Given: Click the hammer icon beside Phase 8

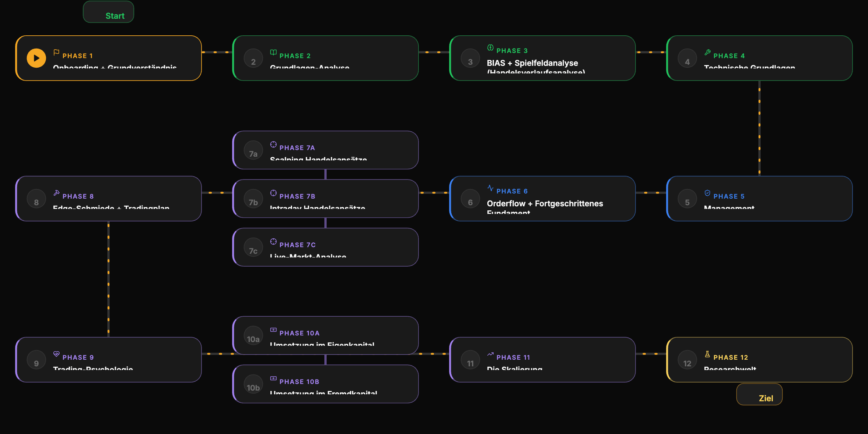Looking at the screenshot, I should [56, 193].
